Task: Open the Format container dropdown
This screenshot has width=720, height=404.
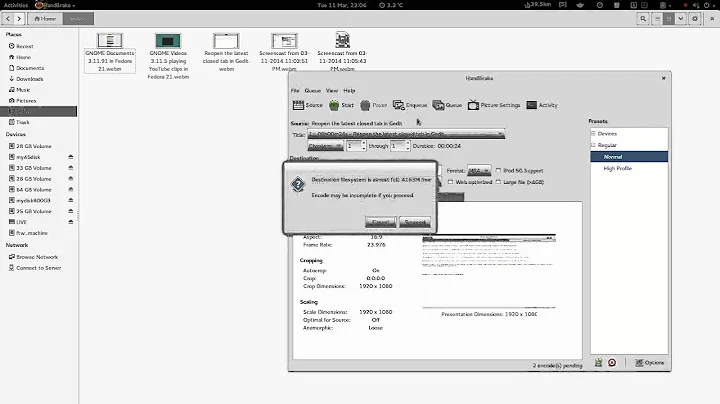Action: click(479, 170)
